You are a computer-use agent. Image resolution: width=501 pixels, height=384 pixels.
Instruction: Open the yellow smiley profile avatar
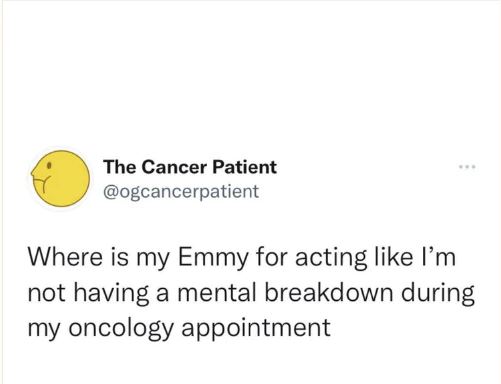point(61,179)
